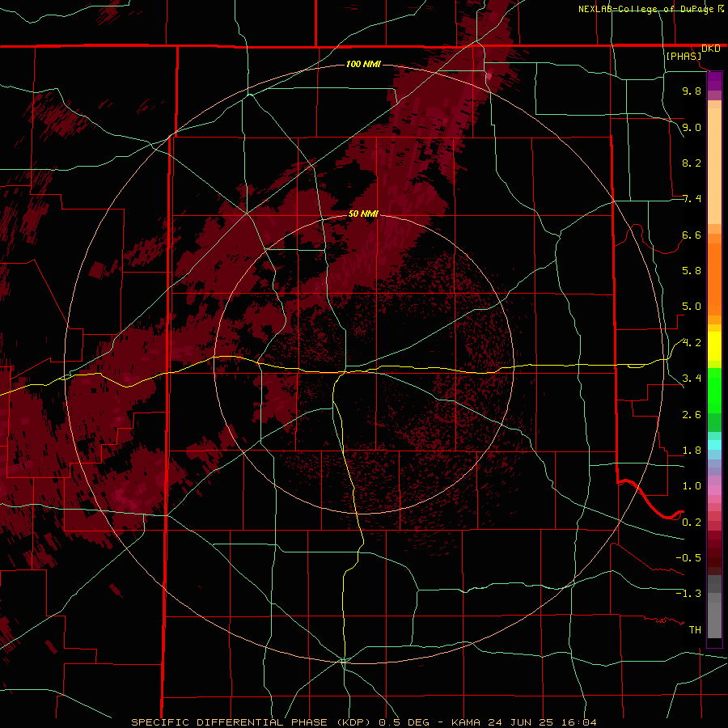This screenshot has height=728, width=728.
Task: Click the 1.0 value on the color scale
Action: (692, 487)
